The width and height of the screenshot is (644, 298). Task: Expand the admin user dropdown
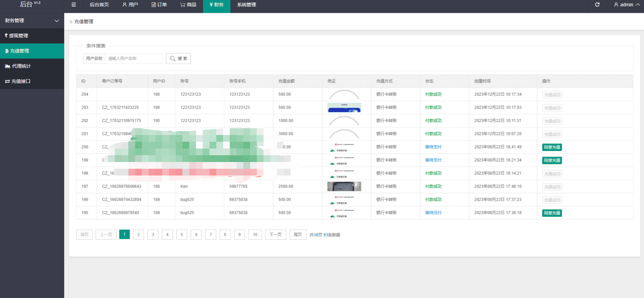627,5
